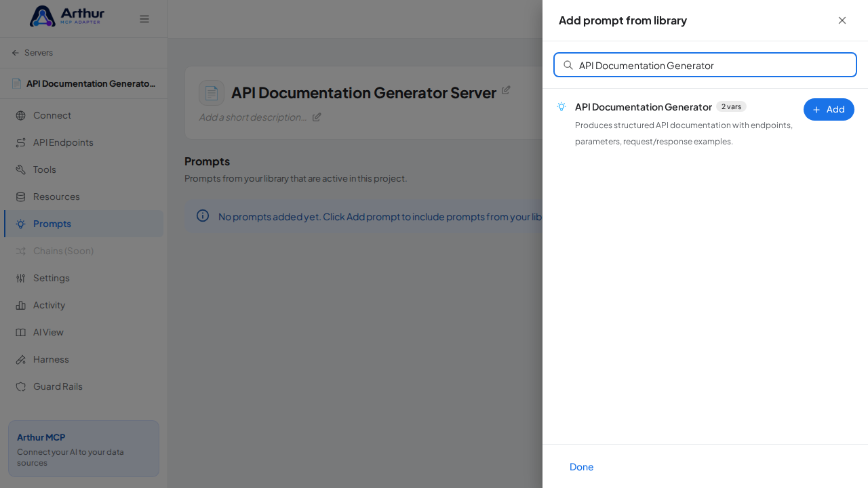The image size is (868, 488).
Task: Click the book icon beside AI View
Action: (21, 332)
